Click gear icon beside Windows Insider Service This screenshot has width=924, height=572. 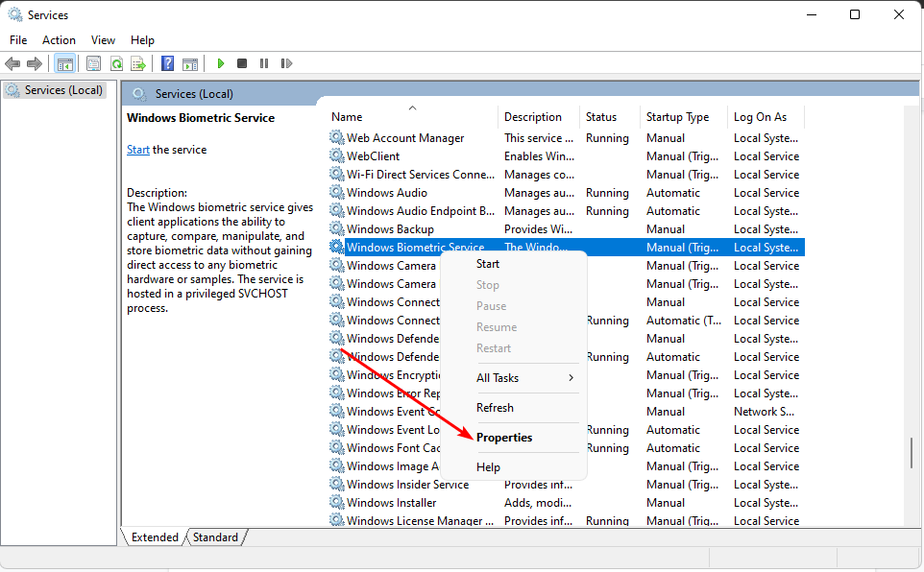point(336,485)
